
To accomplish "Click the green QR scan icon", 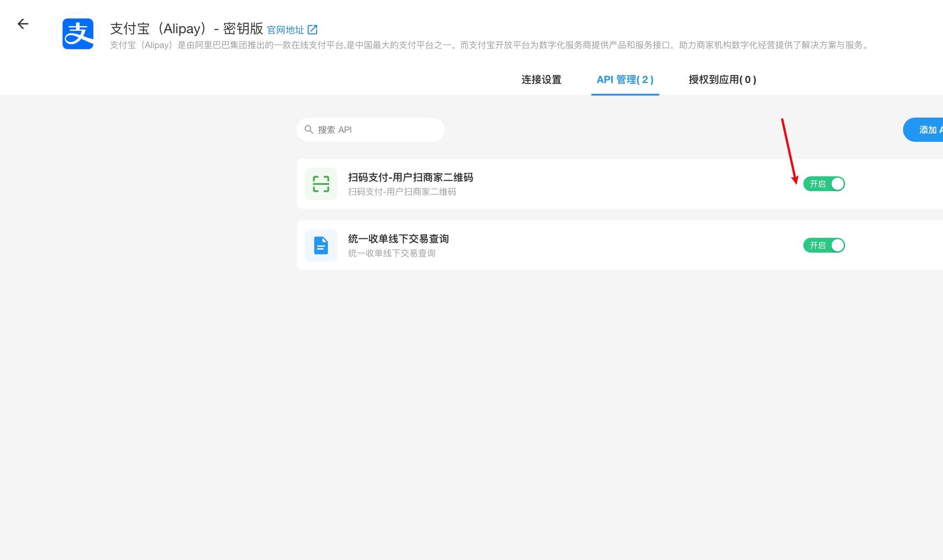I will (321, 184).
